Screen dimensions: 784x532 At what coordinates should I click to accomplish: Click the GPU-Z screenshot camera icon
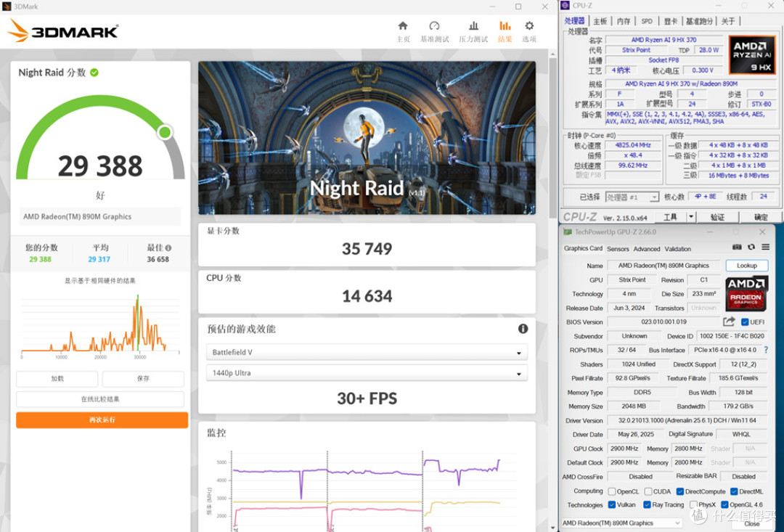[737, 247]
